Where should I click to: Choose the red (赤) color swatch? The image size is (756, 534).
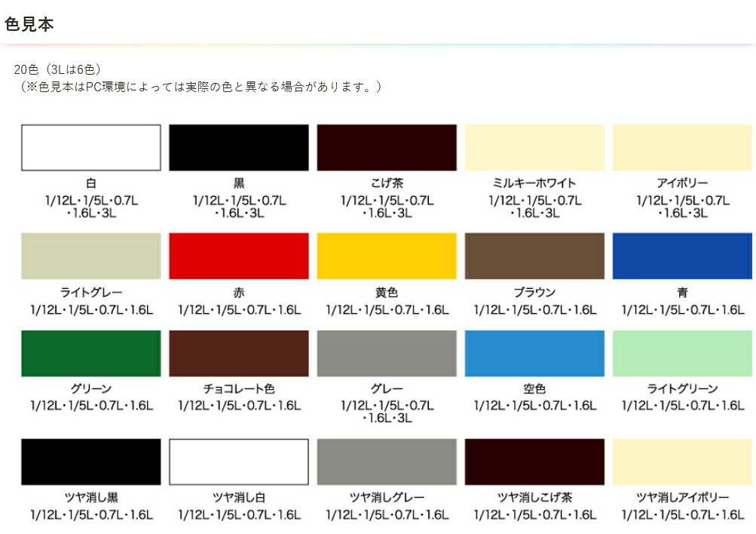coord(239,256)
